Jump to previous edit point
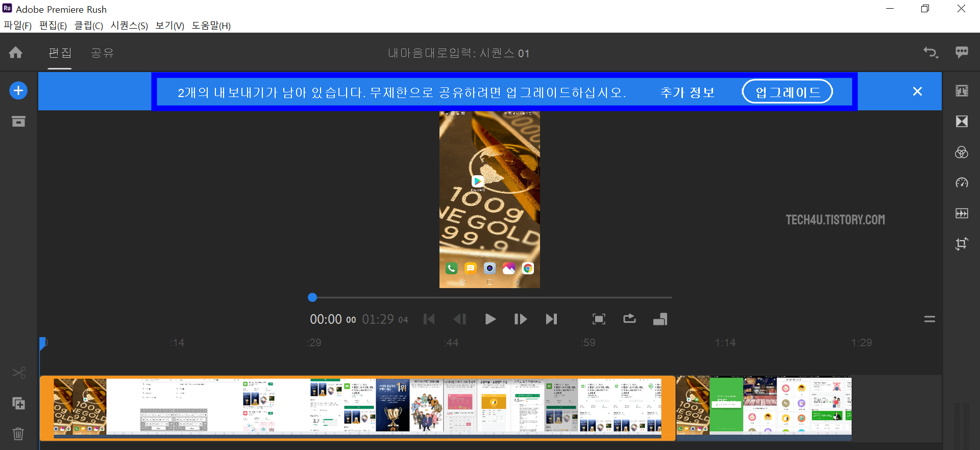This screenshot has height=450, width=980. click(429, 319)
